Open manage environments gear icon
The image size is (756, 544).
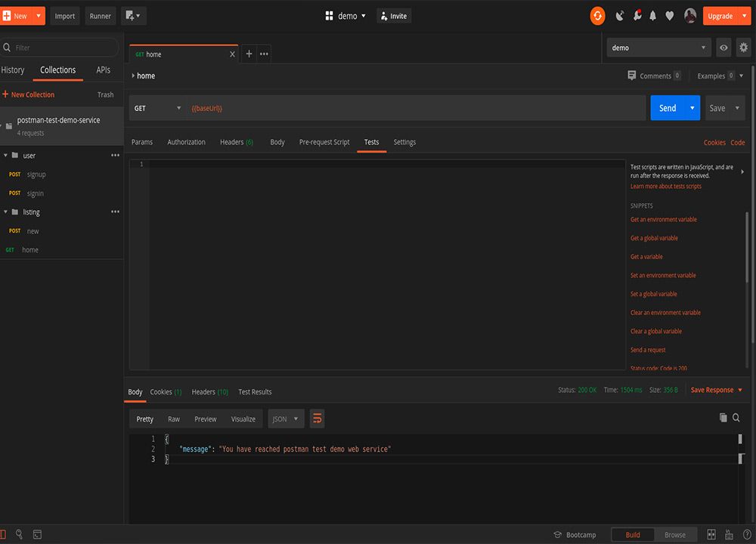click(x=743, y=48)
